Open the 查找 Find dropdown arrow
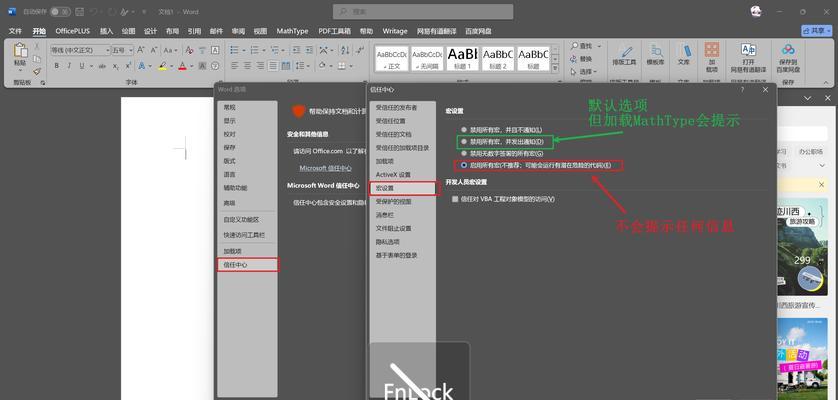838x400 pixels. pos(600,47)
